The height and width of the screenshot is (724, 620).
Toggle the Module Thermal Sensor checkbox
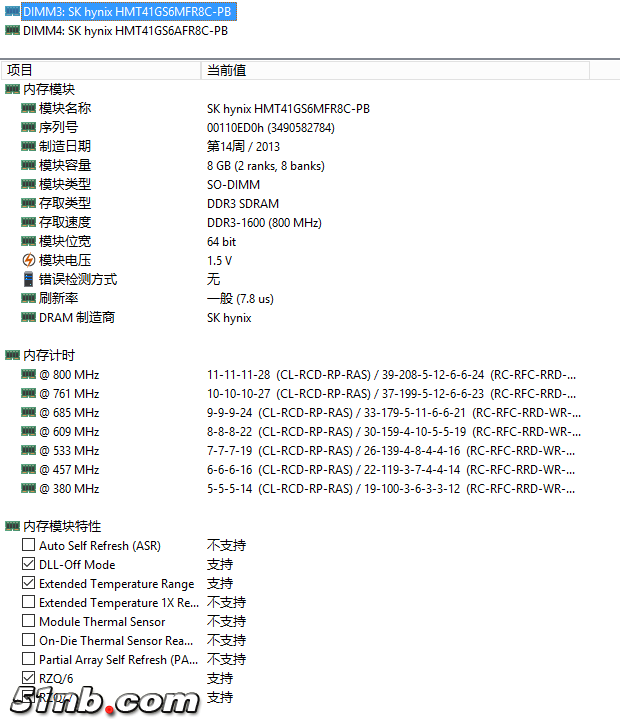(x=29, y=621)
